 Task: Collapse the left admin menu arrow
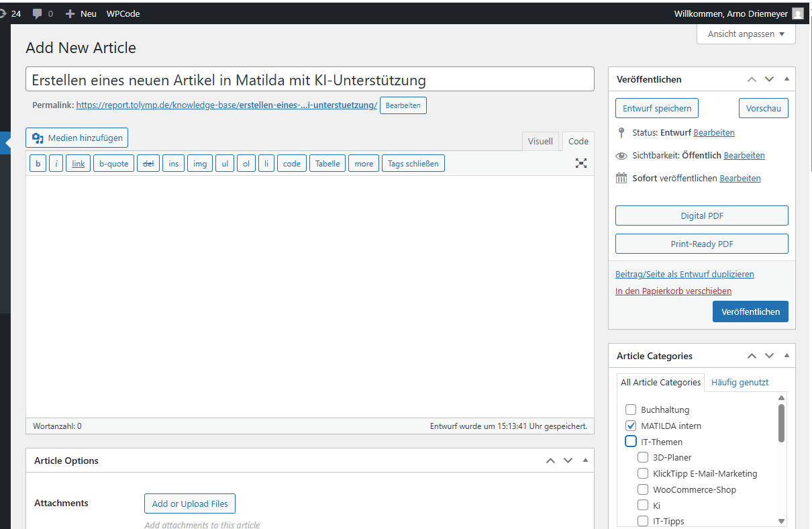tap(7, 143)
